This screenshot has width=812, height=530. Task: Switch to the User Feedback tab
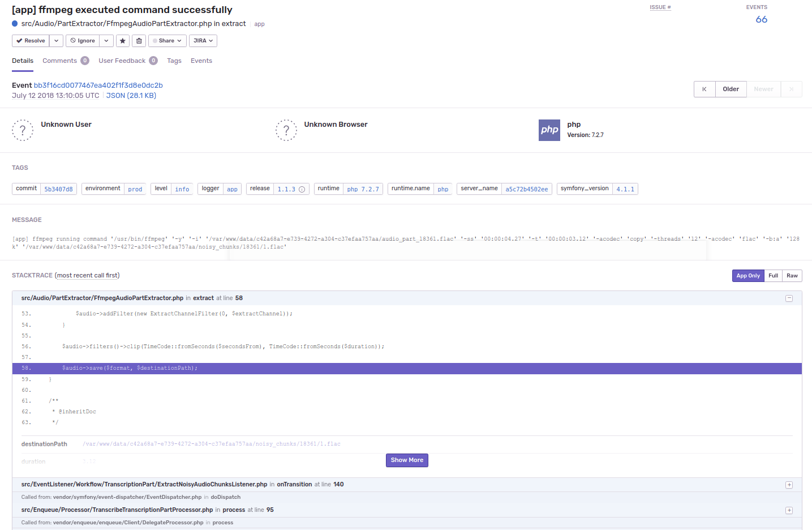[x=128, y=61]
